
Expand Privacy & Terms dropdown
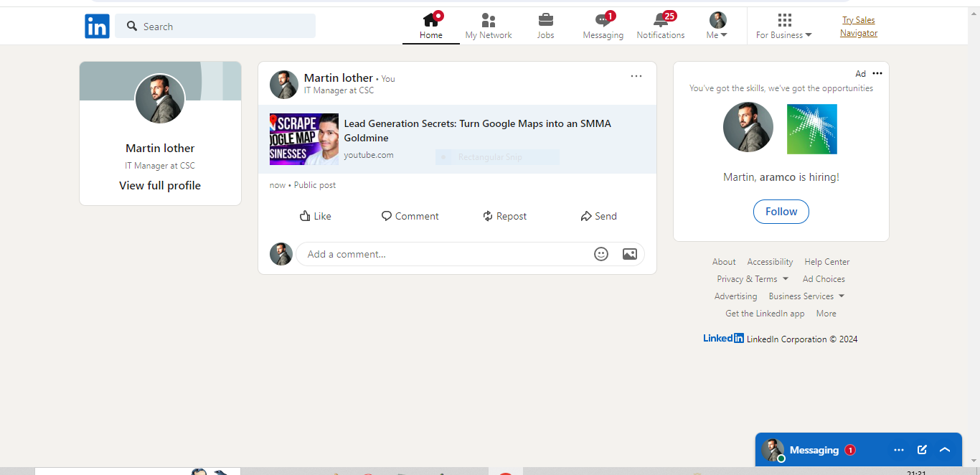coord(753,279)
